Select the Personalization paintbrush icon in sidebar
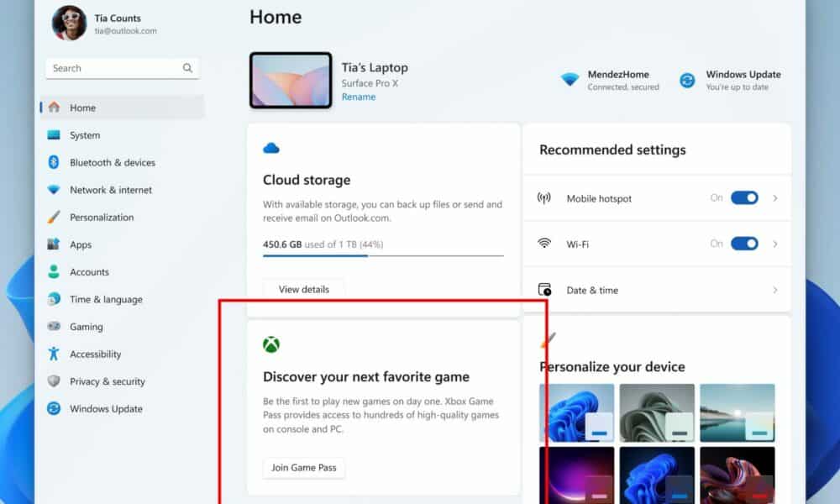The height and width of the screenshot is (504, 840). (54, 217)
